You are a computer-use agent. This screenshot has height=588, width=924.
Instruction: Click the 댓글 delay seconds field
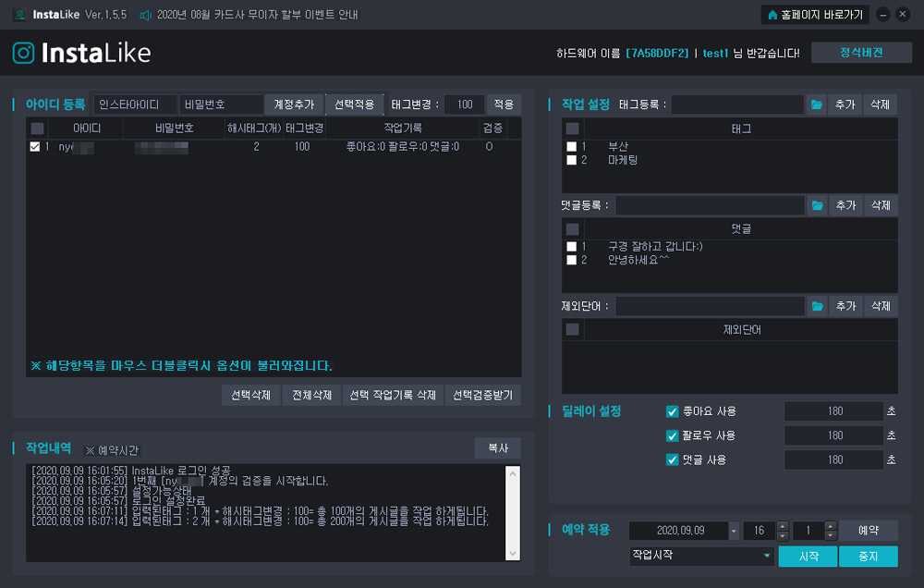(833, 460)
